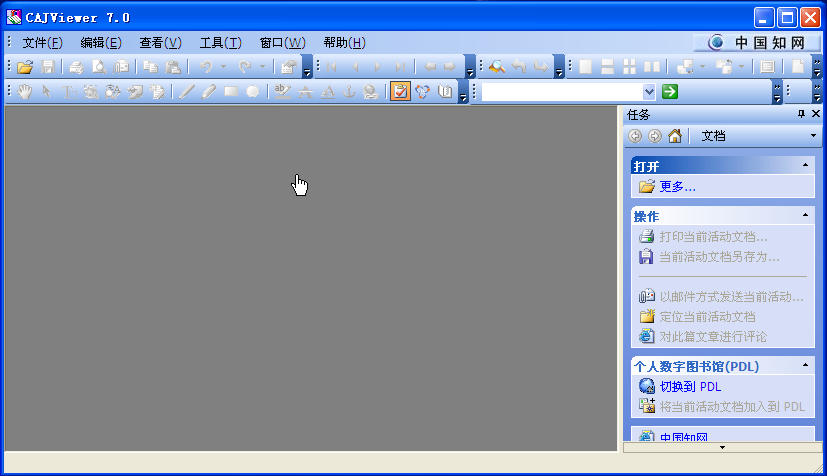Click the home icon in task pane

pos(675,136)
